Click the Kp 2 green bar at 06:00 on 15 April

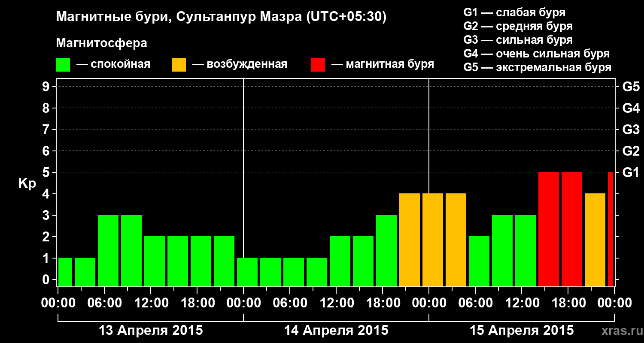tap(479, 261)
